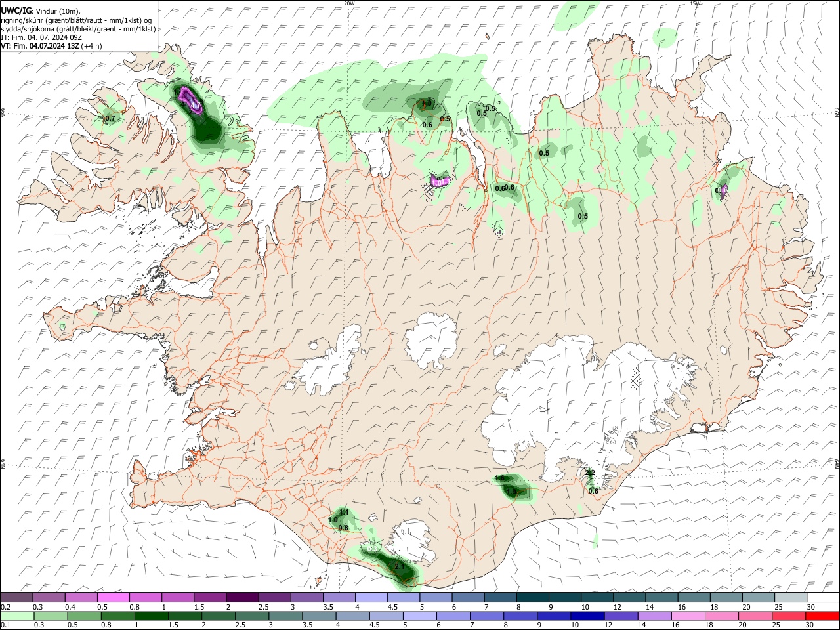Click the upper legend swatch starting at 7
This screenshot has width=840, height=630.
[500, 597]
